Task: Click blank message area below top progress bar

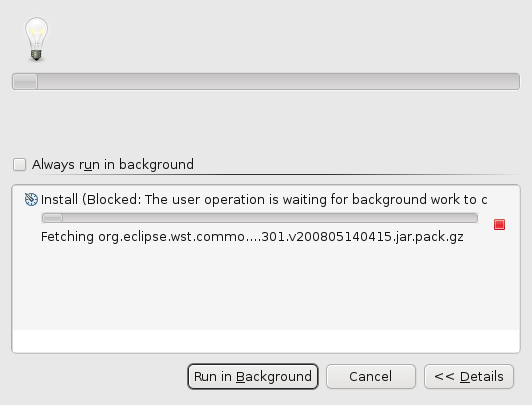Action: pyautogui.click(x=266, y=122)
